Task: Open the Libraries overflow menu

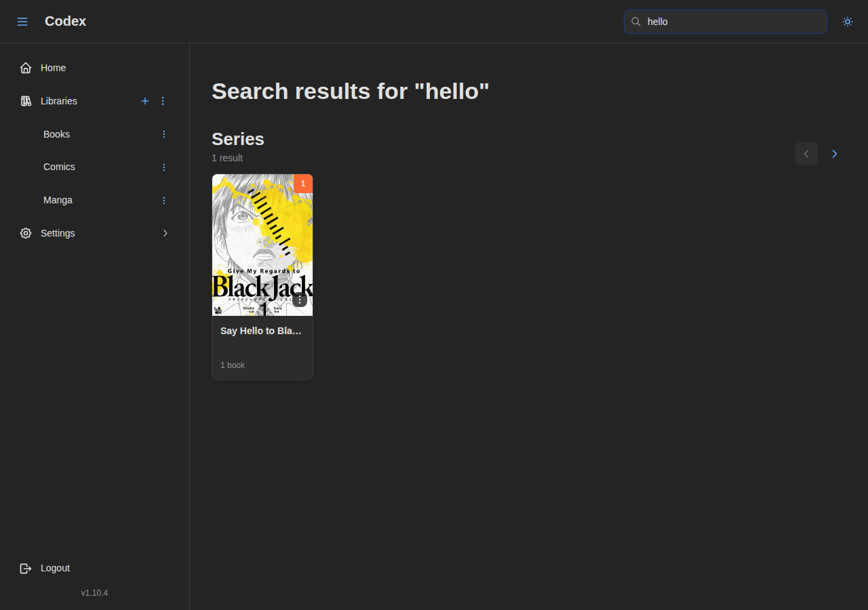Action: pyautogui.click(x=163, y=101)
